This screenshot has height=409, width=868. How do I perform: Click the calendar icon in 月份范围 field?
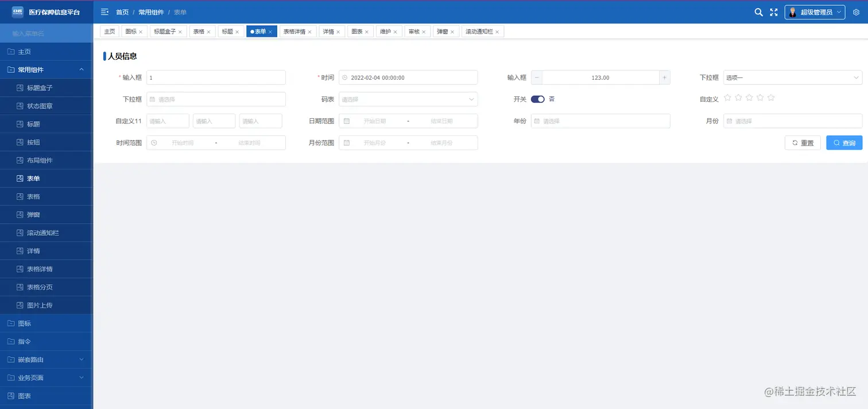tap(347, 142)
